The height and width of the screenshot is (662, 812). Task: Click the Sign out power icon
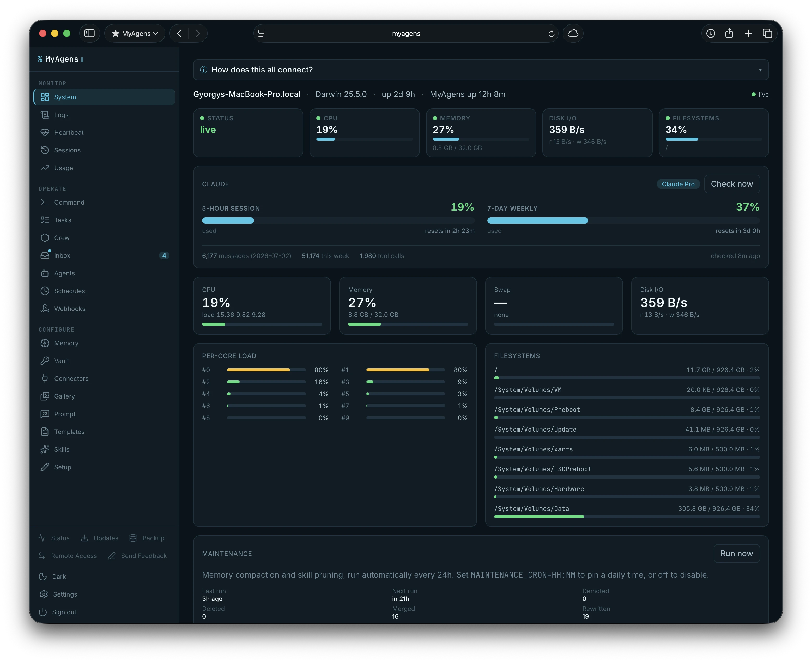click(43, 612)
